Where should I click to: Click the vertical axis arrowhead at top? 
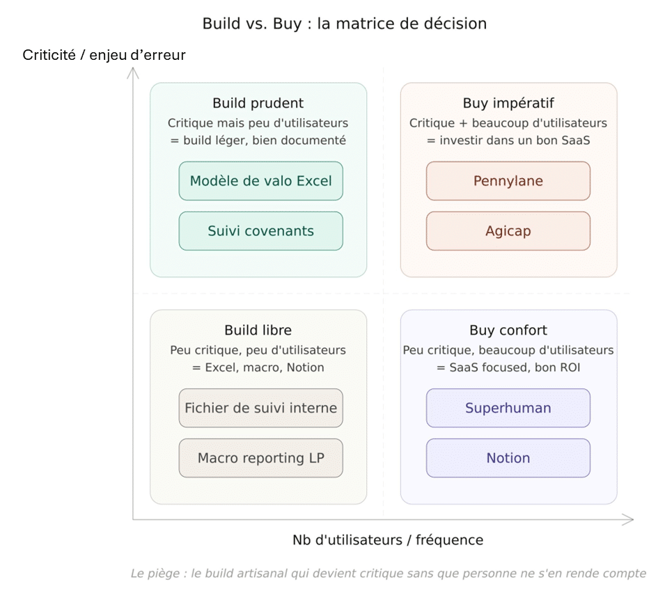coord(133,70)
